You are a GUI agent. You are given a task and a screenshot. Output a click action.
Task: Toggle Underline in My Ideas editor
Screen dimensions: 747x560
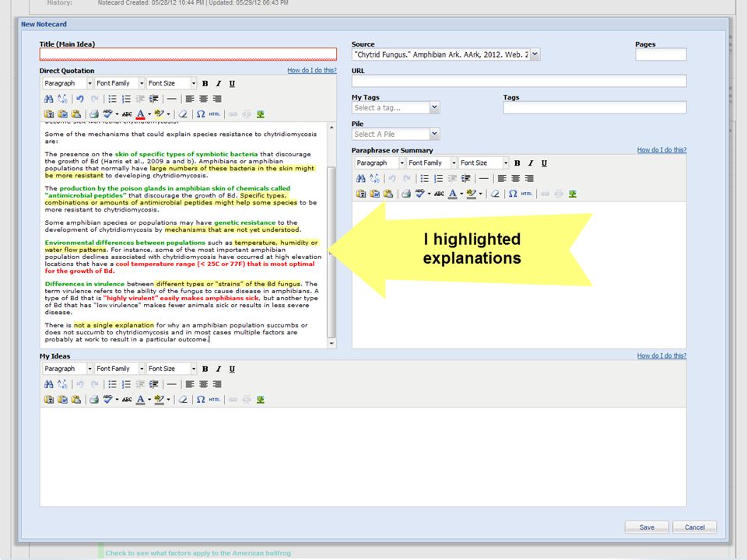pyautogui.click(x=232, y=369)
